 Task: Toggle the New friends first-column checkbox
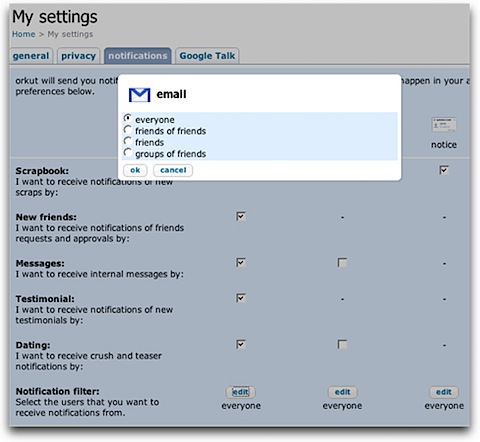[241, 216]
